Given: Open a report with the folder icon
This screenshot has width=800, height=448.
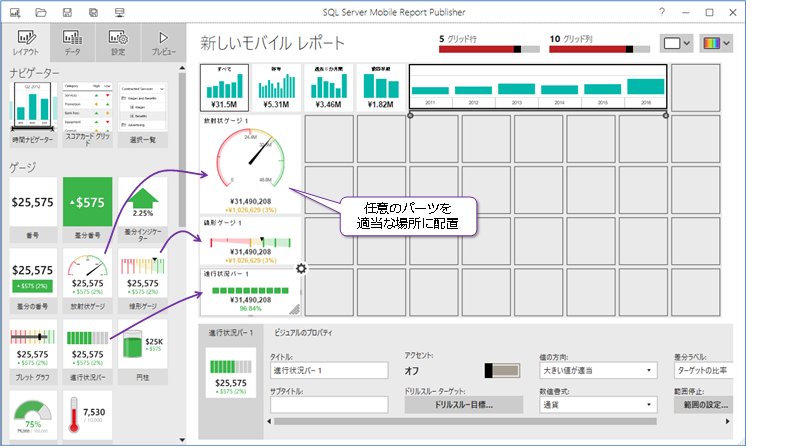Looking at the screenshot, I should (41, 12).
